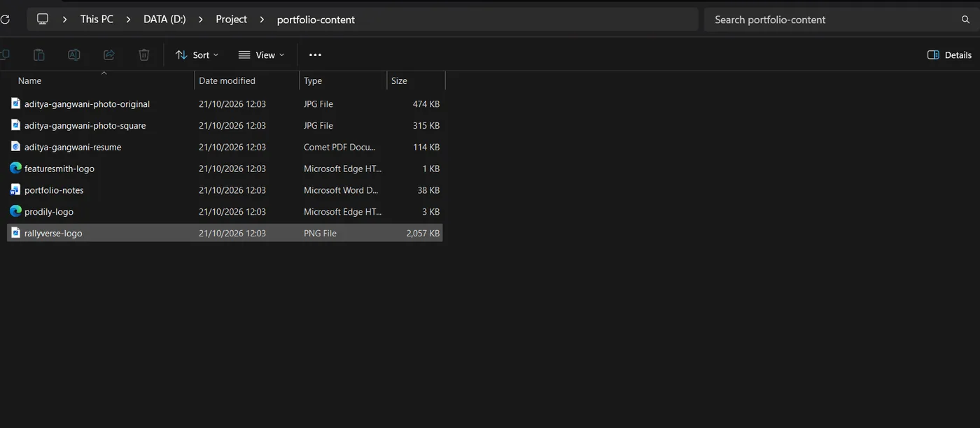980x428 pixels.
Task: Click the 3 KB size value
Action: (431, 212)
